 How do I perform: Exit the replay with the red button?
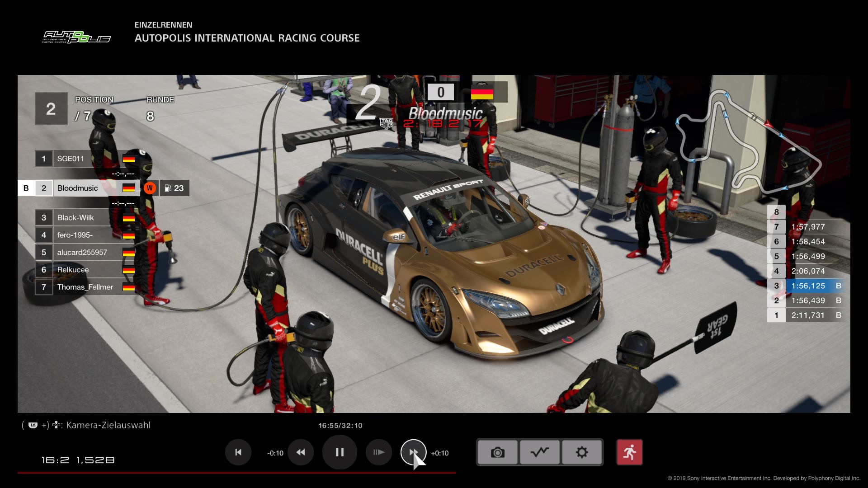pyautogui.click(x=629, y=452)
